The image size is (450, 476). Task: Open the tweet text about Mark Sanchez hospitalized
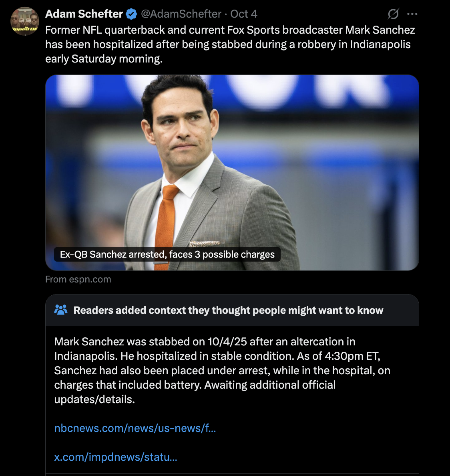coord(230,44)
